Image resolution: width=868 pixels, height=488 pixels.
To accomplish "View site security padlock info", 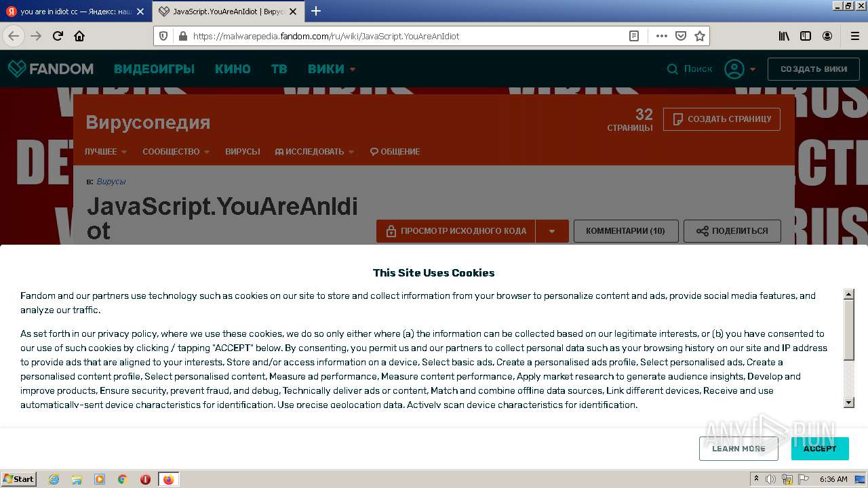I will tap(182, 36).
